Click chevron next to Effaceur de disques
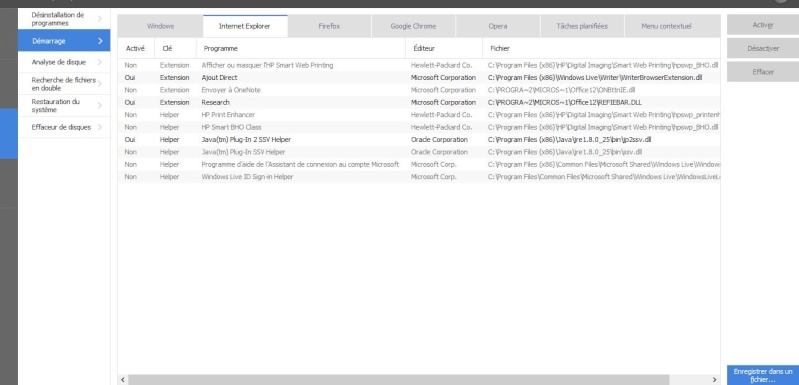 pyautogui.click(x=99, y=127)
